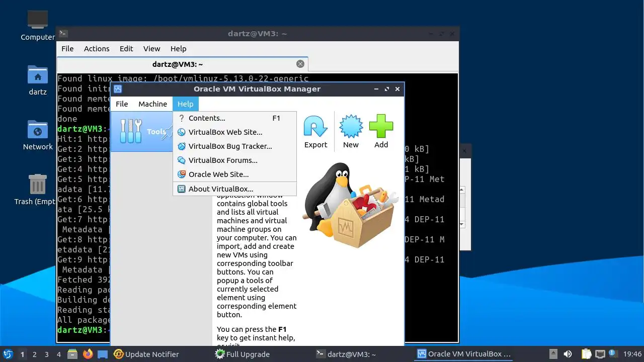Image resolution: width=644 pixels, height=362 pixels.
Task: Open the clipboard tray icon
Action: coord(586,354)
